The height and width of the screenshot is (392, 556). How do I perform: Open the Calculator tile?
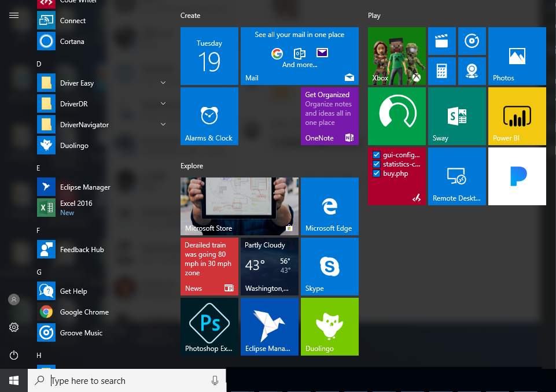(x=442, y=71)
